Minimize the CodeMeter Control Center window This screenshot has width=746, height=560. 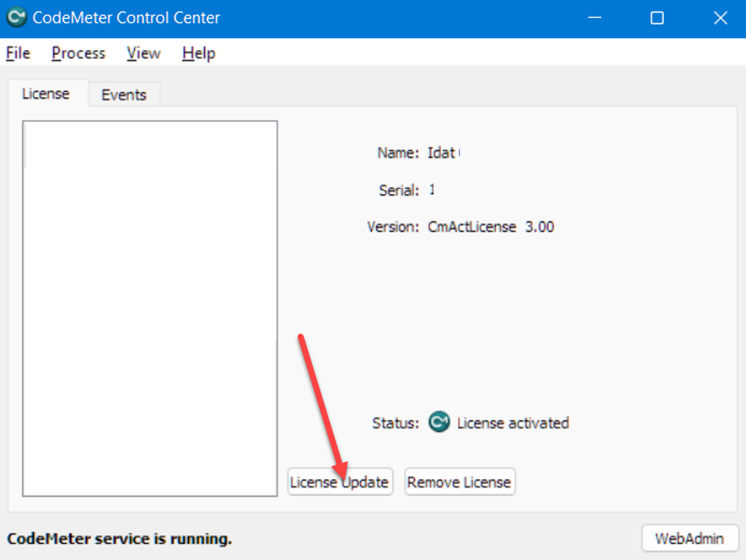[595, 18]
